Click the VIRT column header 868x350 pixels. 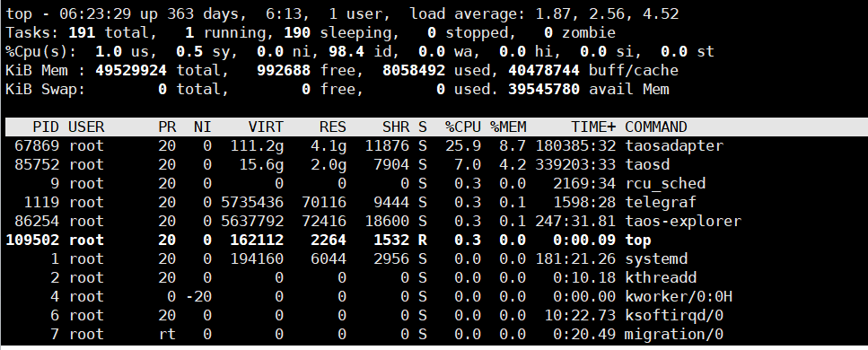point(266,127)
